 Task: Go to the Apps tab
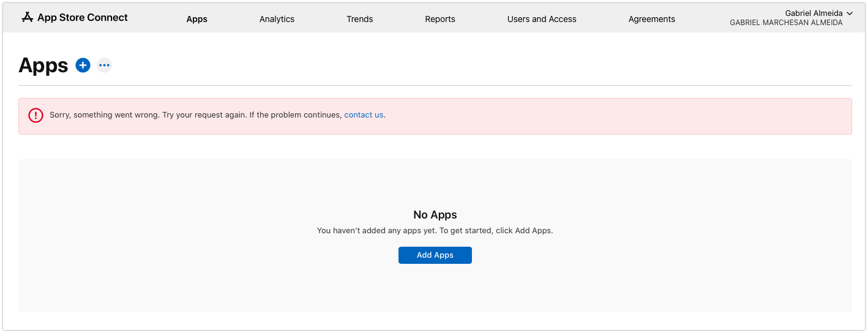[196, 19]
